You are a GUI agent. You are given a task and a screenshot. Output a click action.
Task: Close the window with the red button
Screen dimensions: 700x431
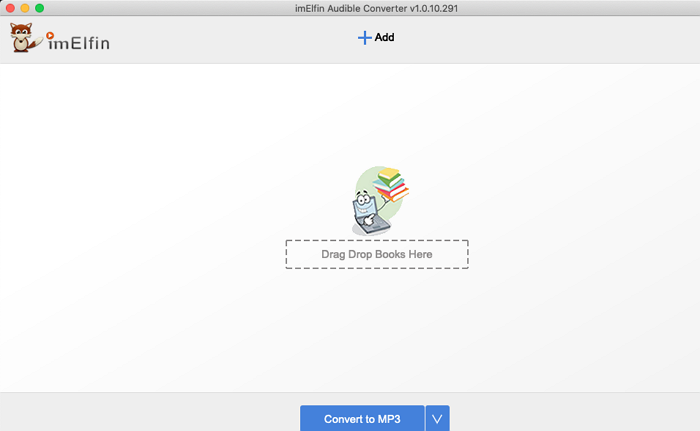(10, 8)
